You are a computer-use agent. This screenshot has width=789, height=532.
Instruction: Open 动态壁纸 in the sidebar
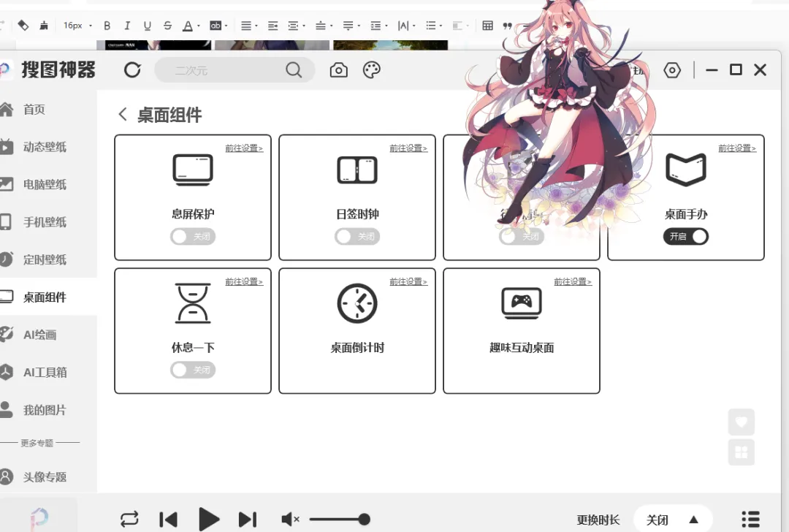(x=45, y=147)
